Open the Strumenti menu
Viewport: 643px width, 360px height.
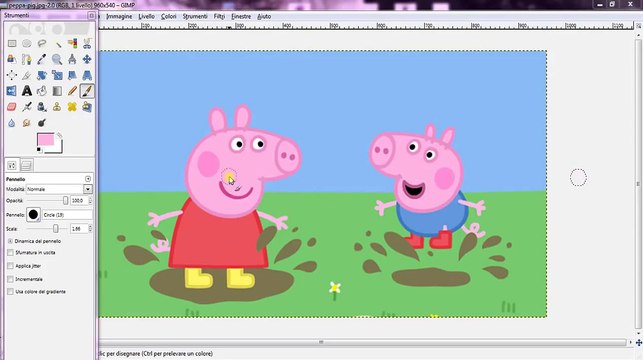[x=195, y=16]
